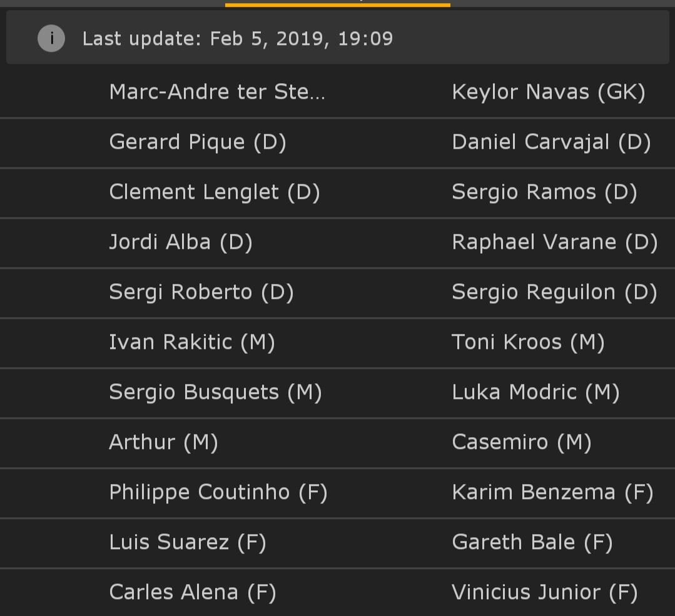675x616 pixels.
Task: Tap Philippe Coutinho forward entry
Action: click(x=218, y=493)
